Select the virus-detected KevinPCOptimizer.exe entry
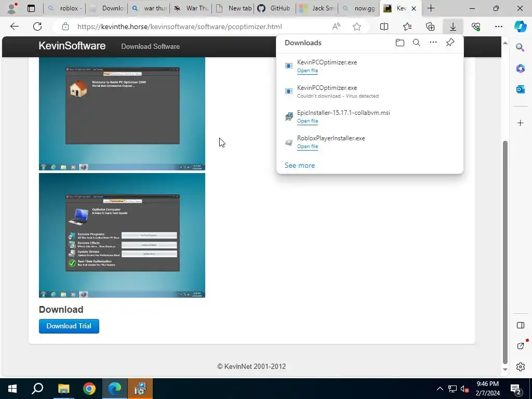Screen dimensions: 532x399 [x=370, y=91]
